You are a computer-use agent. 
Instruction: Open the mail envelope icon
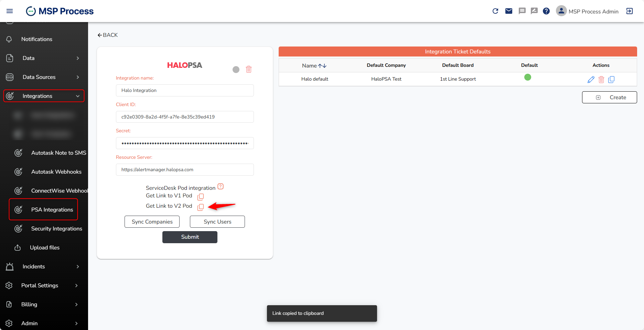(x=509, y=11)
